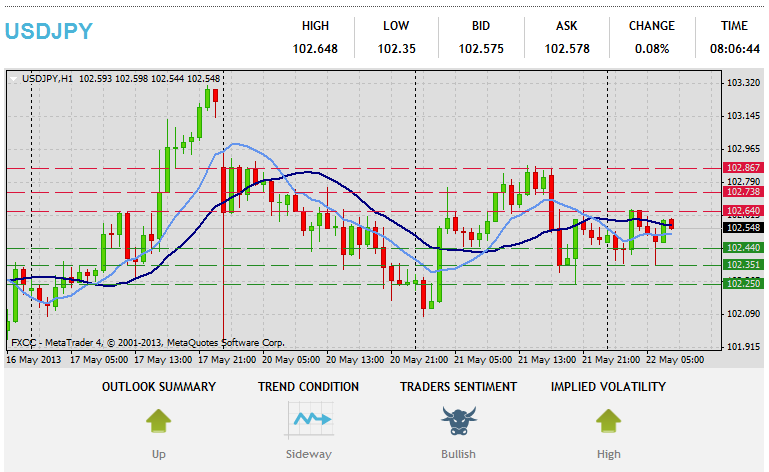This screenshot has width=769, height=472.
Task: Click the HIGH column header
Action: [315, 26]
